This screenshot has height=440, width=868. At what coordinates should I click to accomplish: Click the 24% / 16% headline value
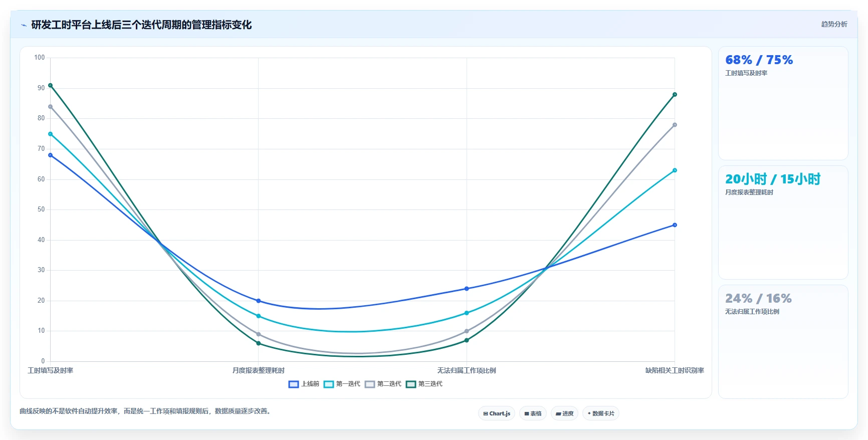(759, 299)
